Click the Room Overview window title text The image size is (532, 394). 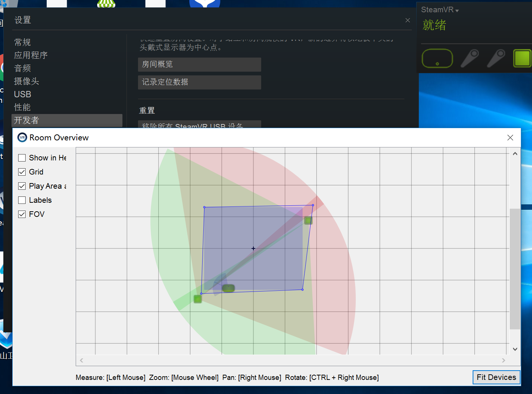coord(59,138)
